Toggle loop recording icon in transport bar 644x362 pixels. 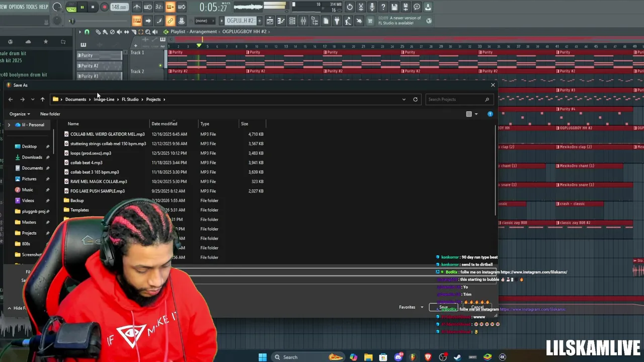[181, 7]
